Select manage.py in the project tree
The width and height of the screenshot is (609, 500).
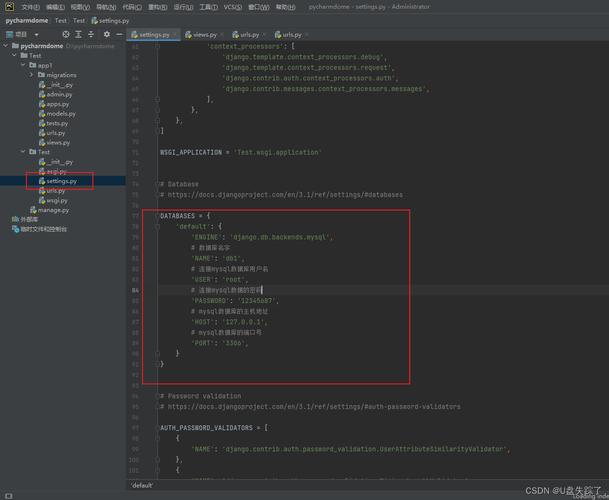click(x=53, y=210)
